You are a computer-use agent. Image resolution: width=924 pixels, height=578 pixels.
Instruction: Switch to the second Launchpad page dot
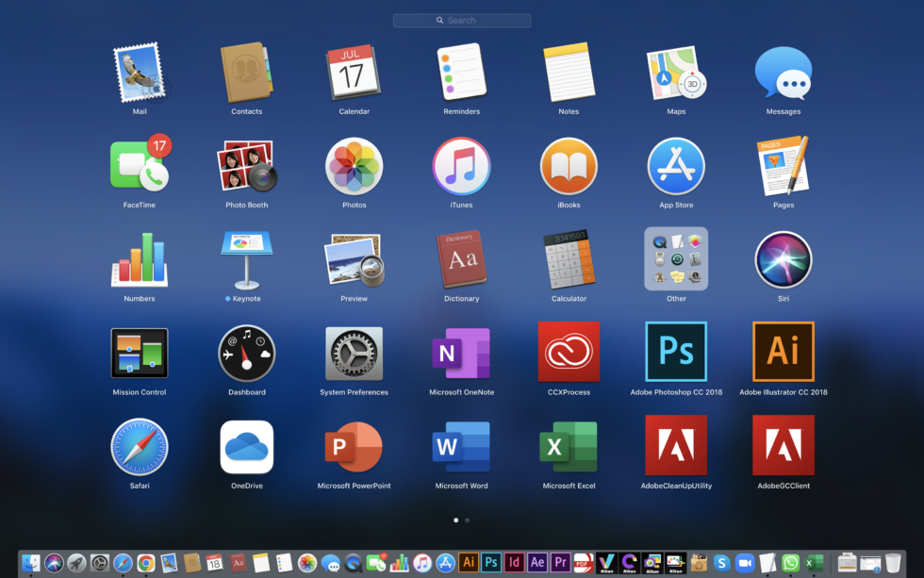[468, 520]
